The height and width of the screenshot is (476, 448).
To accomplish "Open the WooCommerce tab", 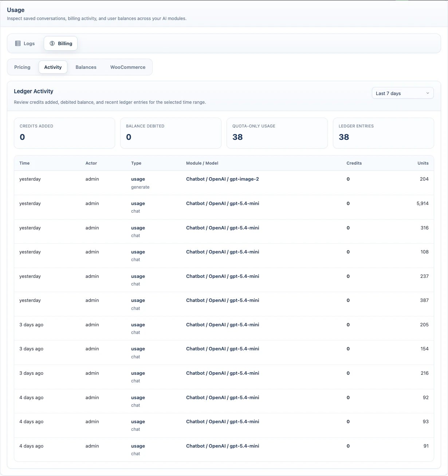I will [127, 67].
